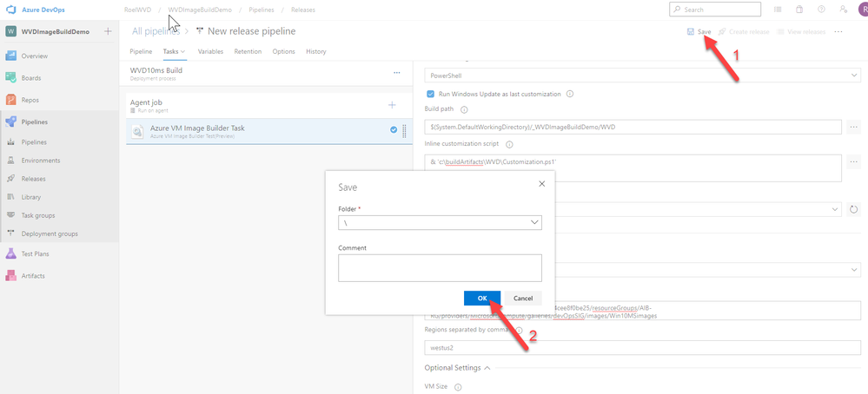
Task: Open user settings icon in header
Action: tap(843, 10)
